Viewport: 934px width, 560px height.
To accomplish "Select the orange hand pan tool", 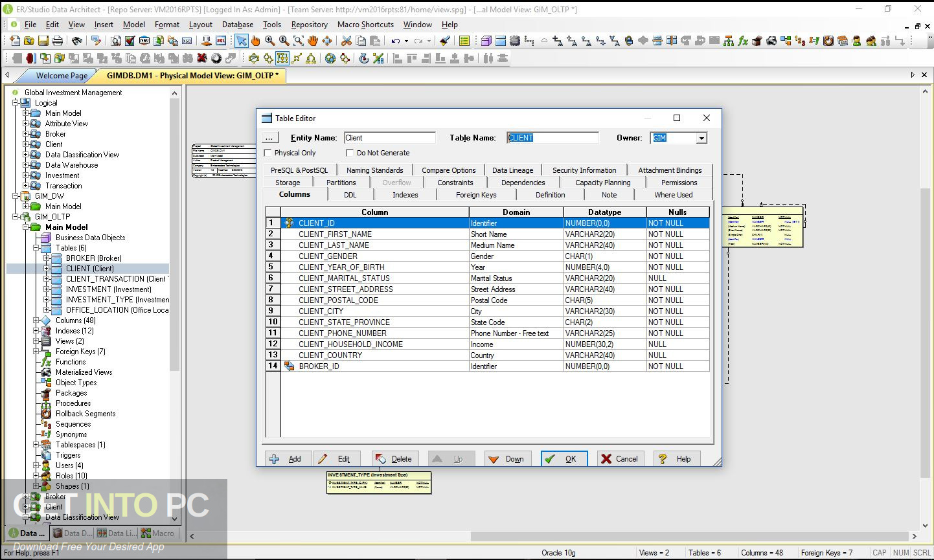I will pyautogui.click(x=313, y=41).
